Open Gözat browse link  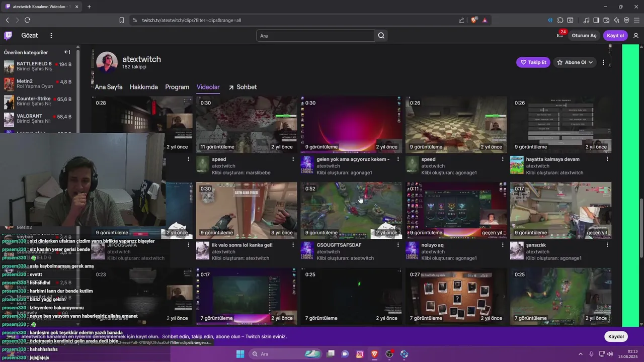(x=30, y=36)
